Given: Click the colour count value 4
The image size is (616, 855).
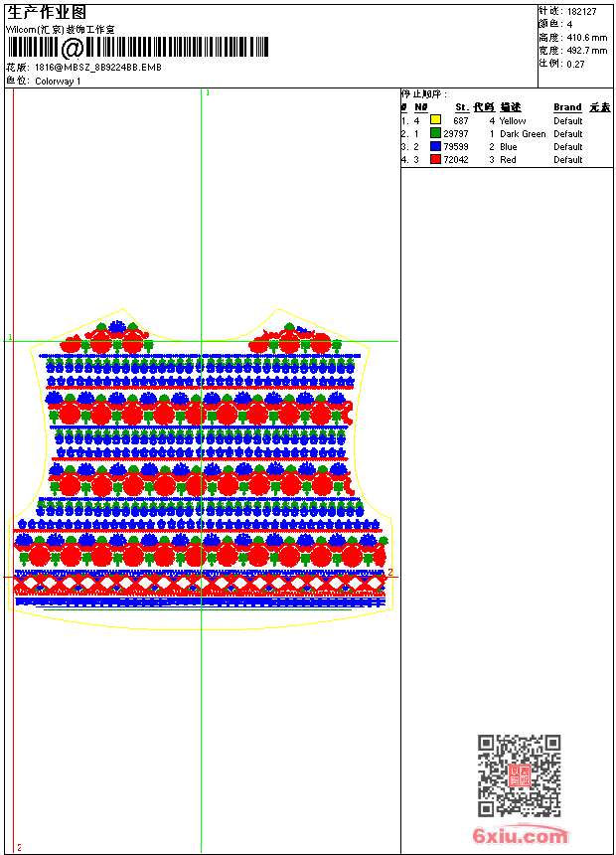Looking at the screenshot, I should coord(569,25).
